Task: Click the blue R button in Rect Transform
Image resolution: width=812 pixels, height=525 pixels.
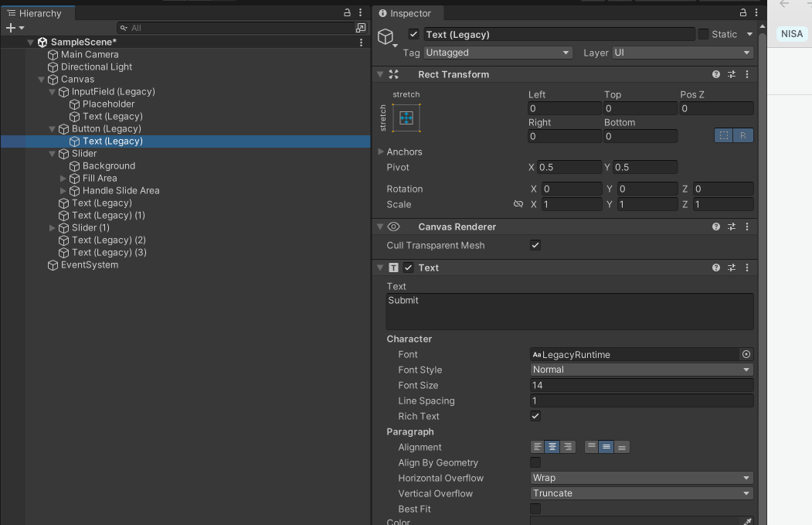Action: pos(742,135)
